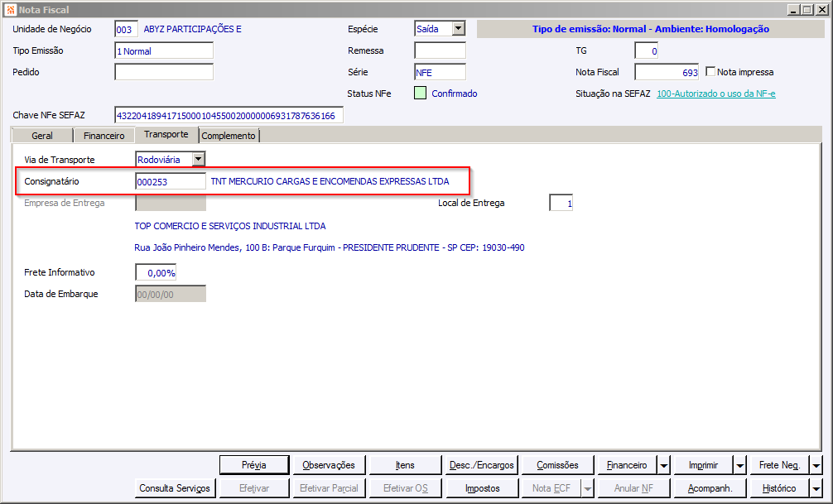The image size is (833, 504).
Task: Toggle the Nota impressa checkbox
Action: click(710, 71)
